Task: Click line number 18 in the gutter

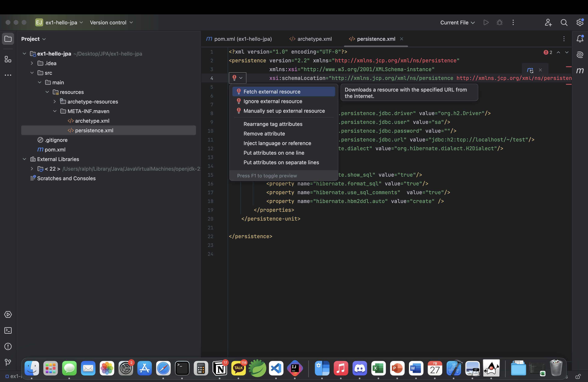Action: click(x=210, y=201)
